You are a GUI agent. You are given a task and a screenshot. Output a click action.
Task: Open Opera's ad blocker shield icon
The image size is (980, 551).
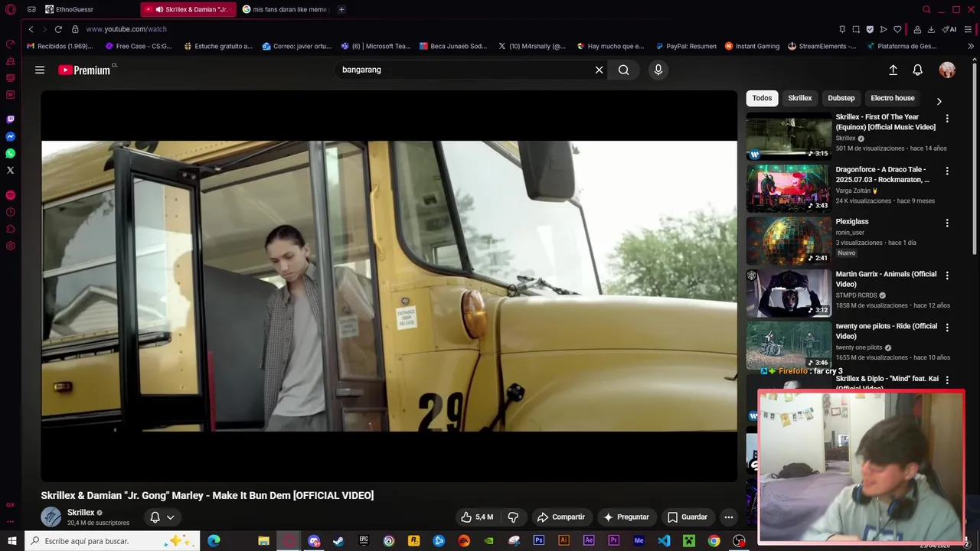pyautogui.click(x=870, y=29)
